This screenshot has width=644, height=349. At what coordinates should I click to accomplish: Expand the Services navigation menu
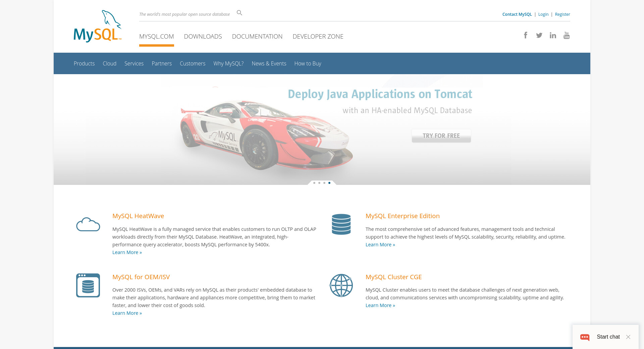tap(134, 63)
